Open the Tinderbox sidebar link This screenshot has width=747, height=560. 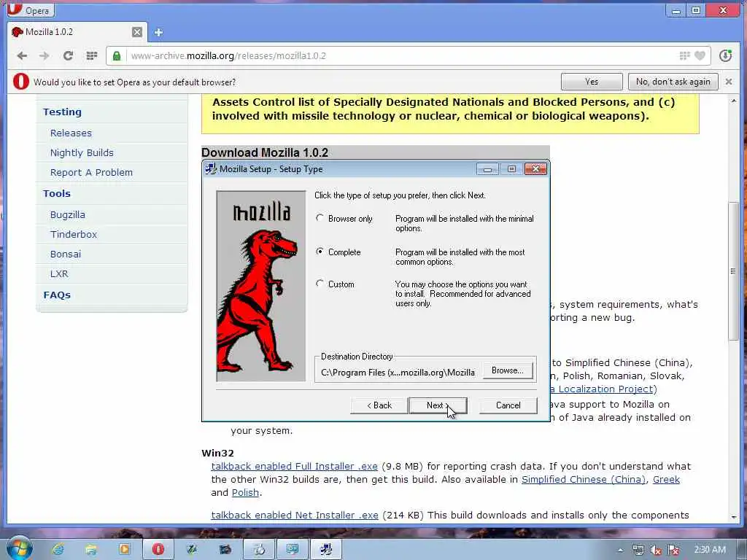tap(74, 234)
